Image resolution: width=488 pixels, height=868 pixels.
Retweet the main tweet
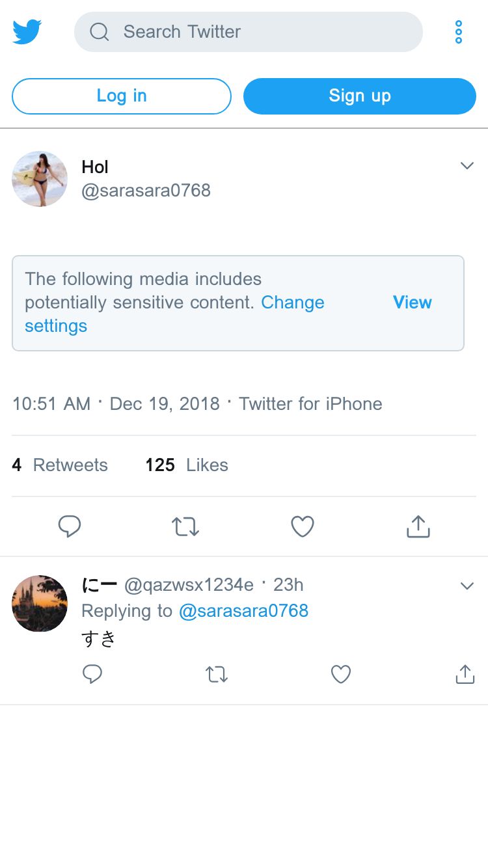[x=185, y=526]
